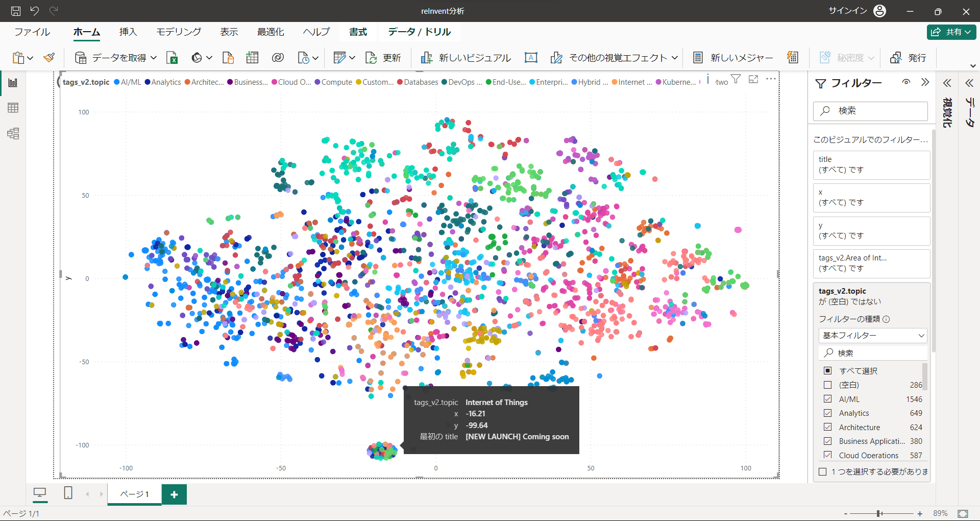
Task: Open the モデリング ribbon tab
Action: coord(179,32)
